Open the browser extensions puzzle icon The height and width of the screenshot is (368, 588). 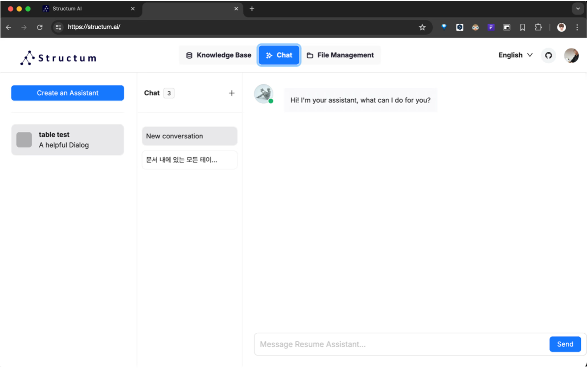[538, 27]
